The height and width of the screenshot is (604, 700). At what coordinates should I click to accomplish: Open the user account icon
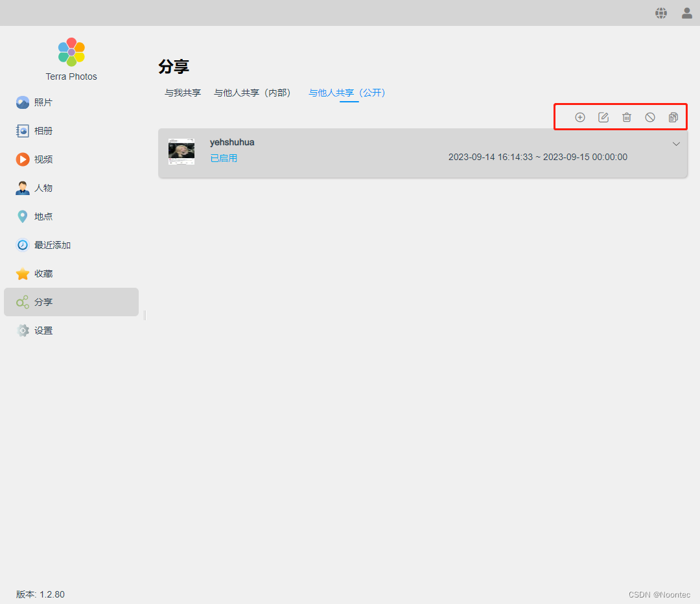coord(686,13)
